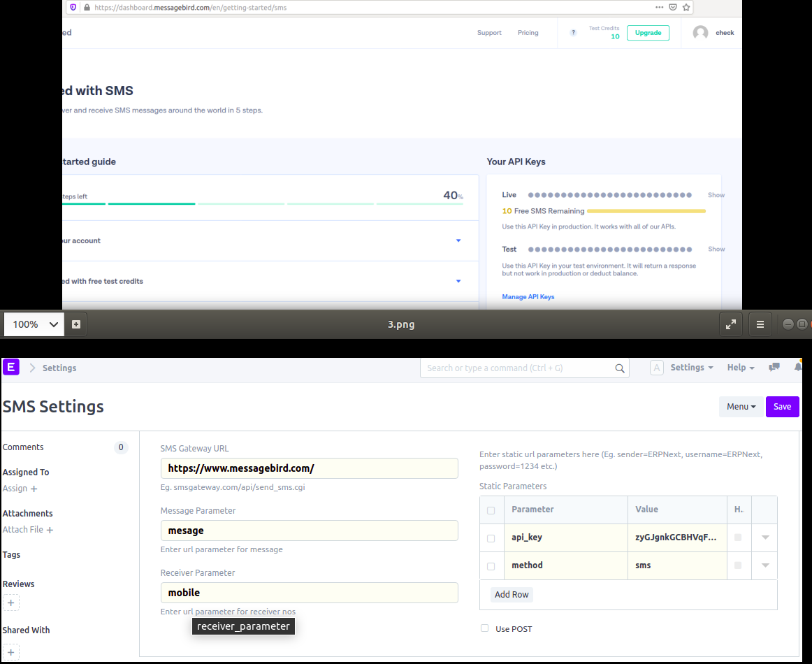The image size is (812, 664).
Task: Minimize the image viewer window
Action: (788, 324)
